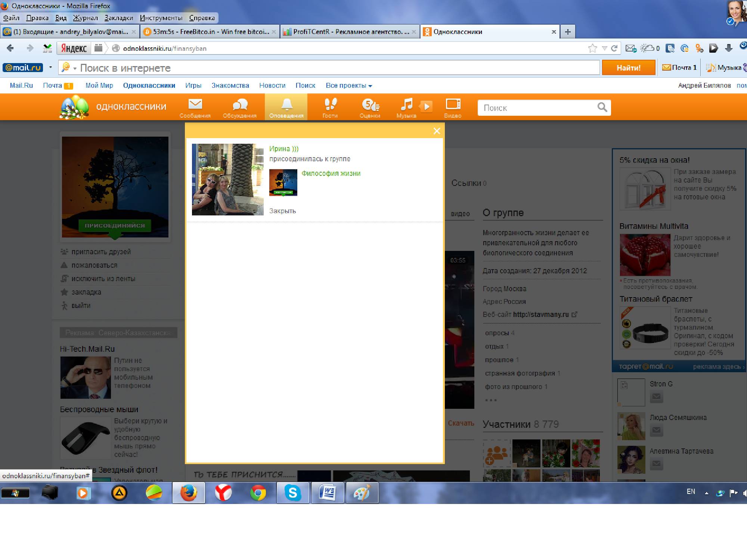Open Почта link in mail.ru navbar
Viewport: 747px width, 560px height.
(52, 85)
